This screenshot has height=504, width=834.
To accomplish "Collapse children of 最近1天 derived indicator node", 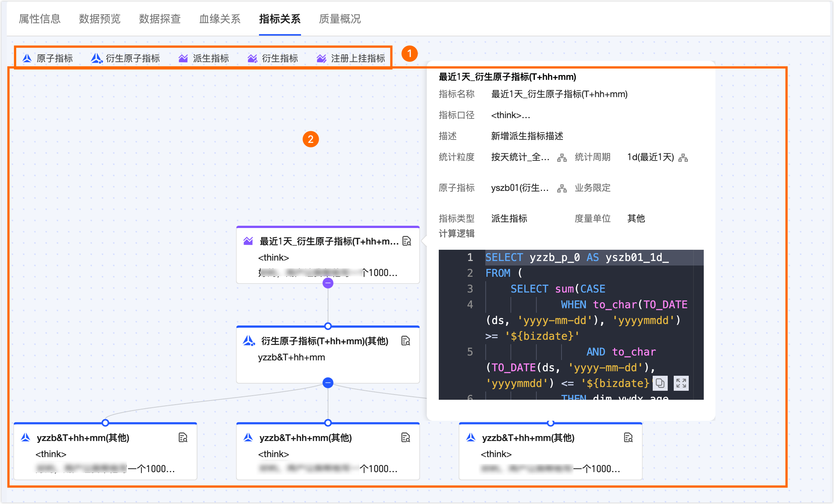I will [328, 283].
